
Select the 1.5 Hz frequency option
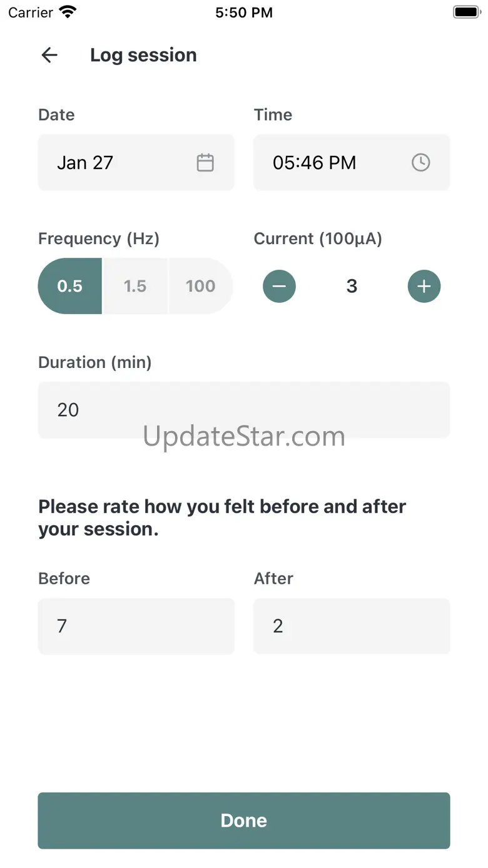click(x=135, y=286)
